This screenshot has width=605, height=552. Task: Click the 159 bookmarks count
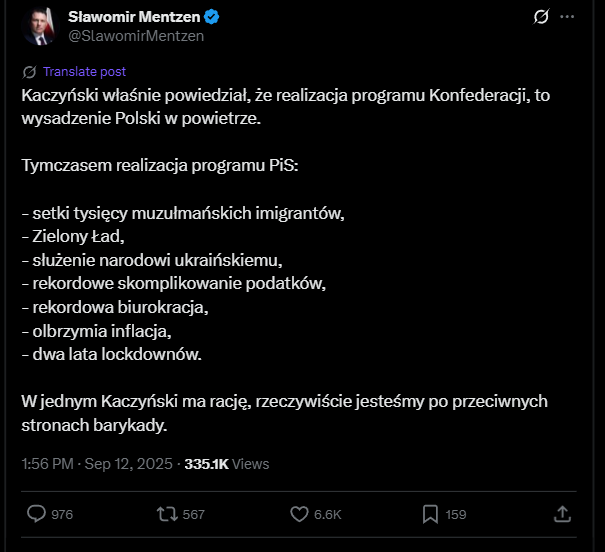click(456, 514)
